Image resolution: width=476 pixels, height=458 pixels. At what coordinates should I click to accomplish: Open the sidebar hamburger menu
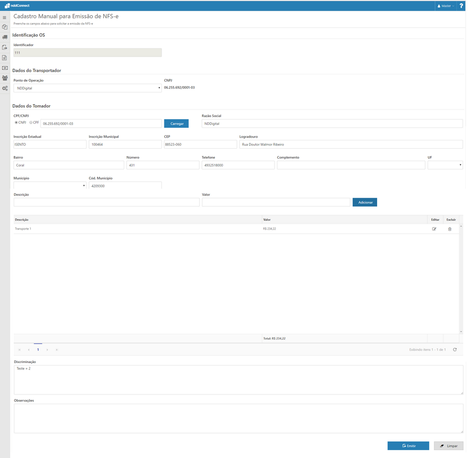click(4, 17)
